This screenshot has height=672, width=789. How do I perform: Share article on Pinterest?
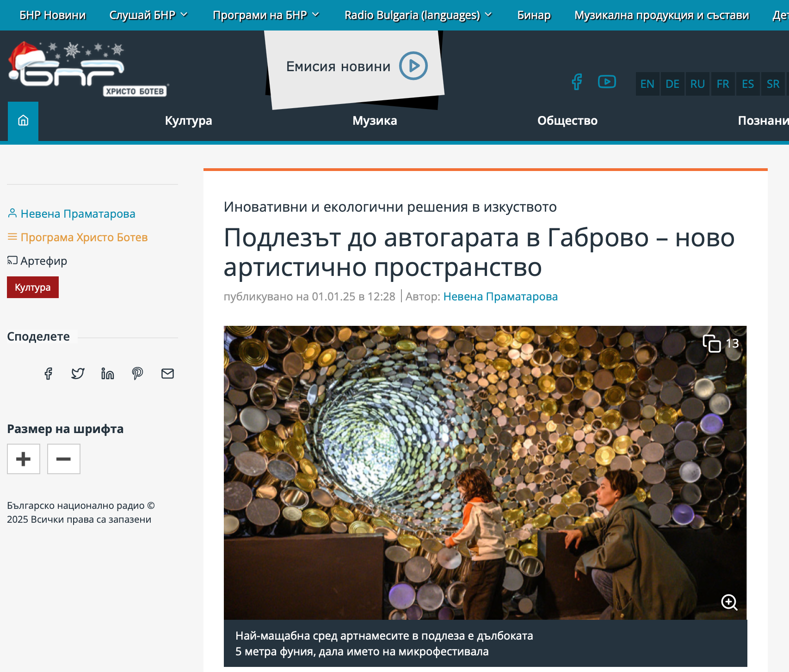(x=137, y=373)
